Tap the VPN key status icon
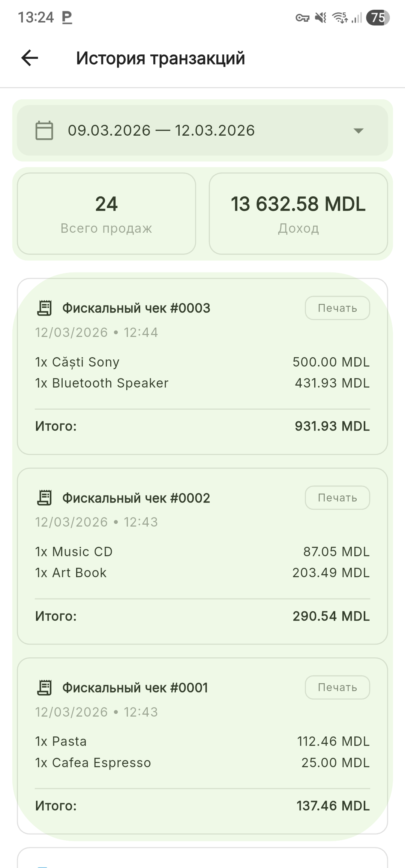 click(x=302, y=18)
